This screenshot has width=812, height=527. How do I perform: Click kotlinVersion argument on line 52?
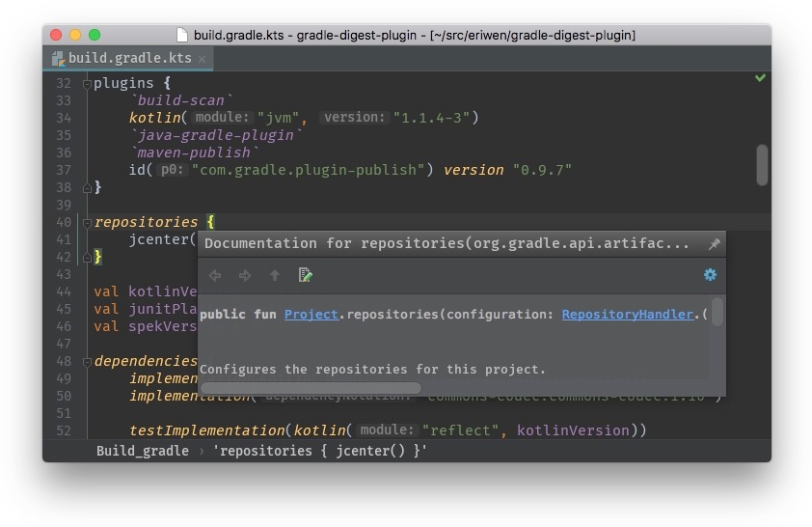[x=573, y=430]
